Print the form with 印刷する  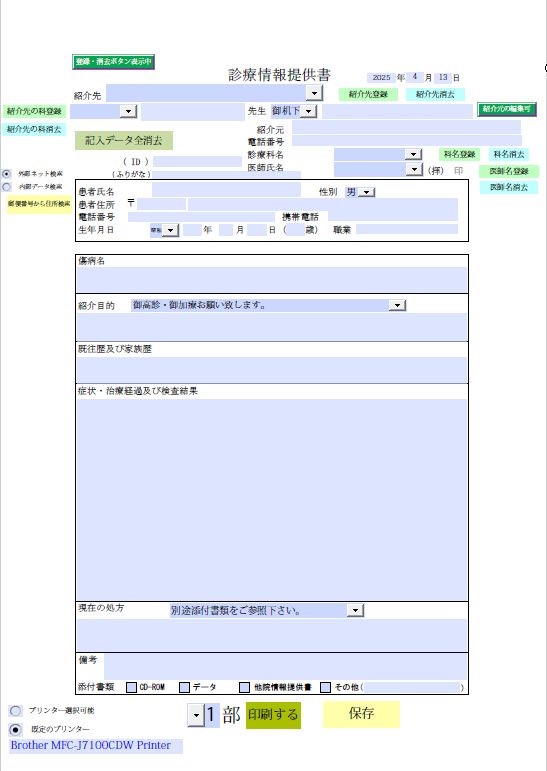point(273,714)
